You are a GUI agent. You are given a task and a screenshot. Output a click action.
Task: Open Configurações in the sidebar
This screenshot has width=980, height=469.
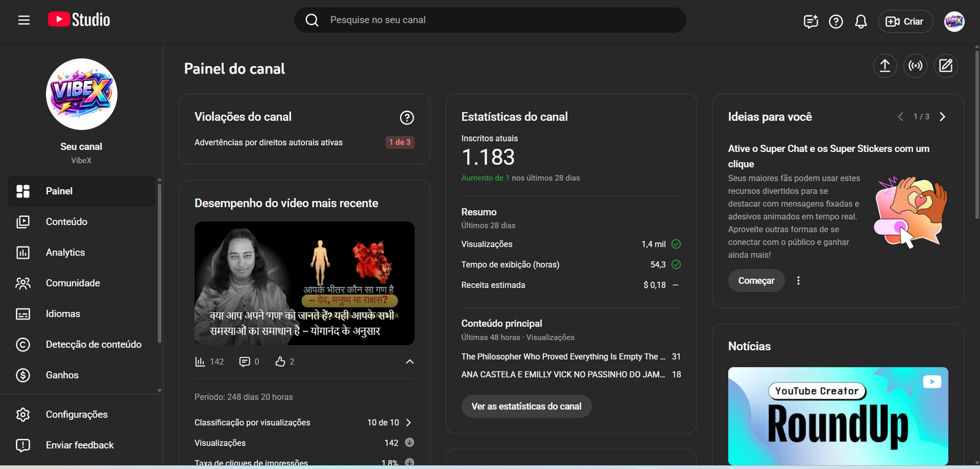tap(81, 414)
